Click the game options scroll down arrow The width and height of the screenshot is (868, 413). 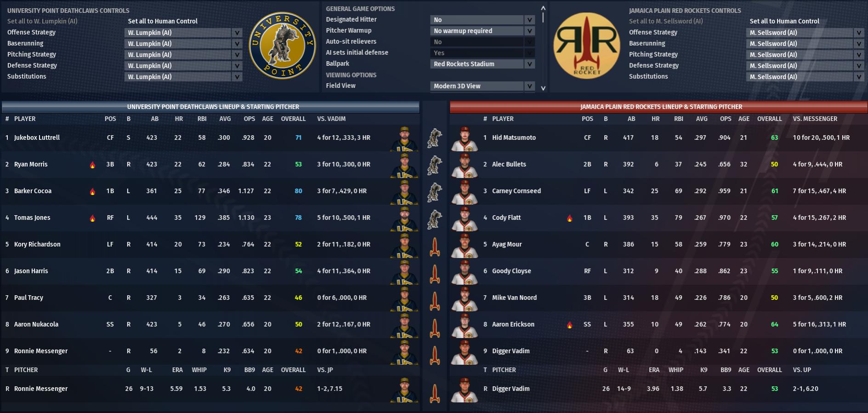[x=543, y=88]
